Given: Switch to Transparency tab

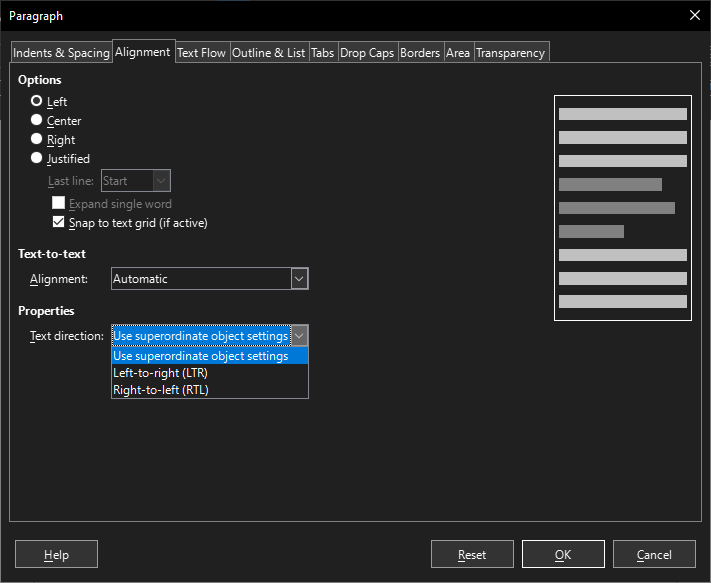Looking at the screenshot, I should pyautogui.click(x=511, y=53).
